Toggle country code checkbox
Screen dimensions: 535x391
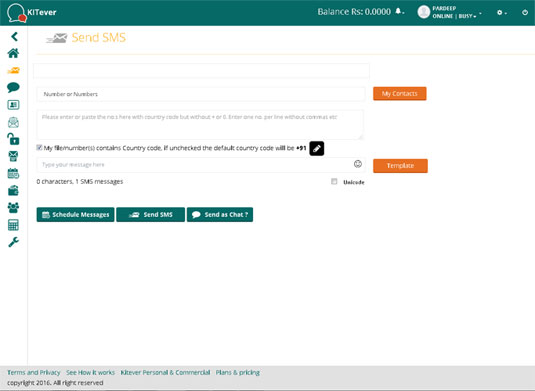click(x=39, y=147)
